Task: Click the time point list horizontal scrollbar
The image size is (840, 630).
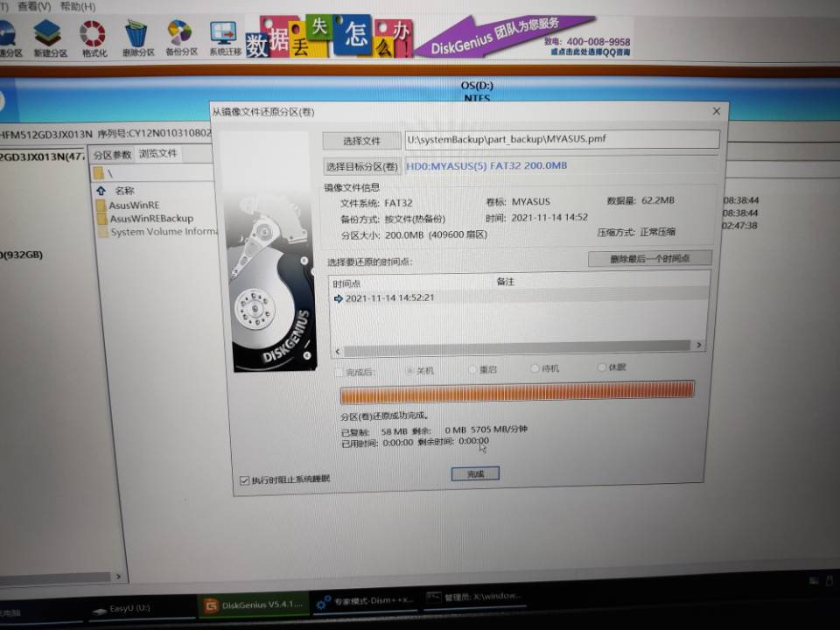Action: pyautogui.click(x=517, y=348)
